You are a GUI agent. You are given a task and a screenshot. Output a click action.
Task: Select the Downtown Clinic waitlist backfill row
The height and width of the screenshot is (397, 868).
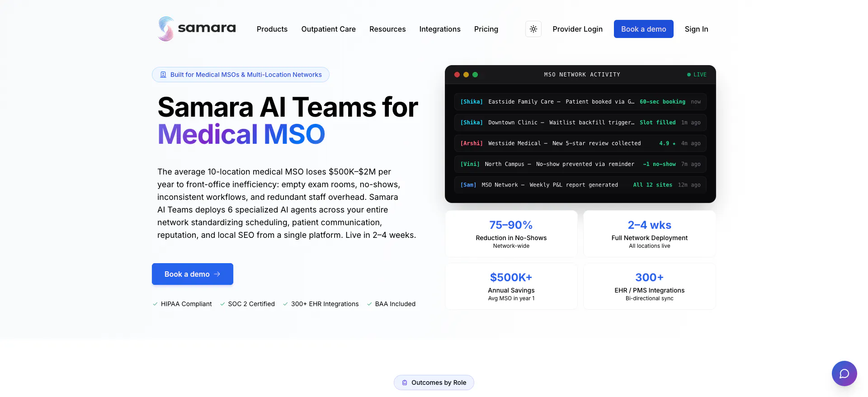(x=580, y=123)
